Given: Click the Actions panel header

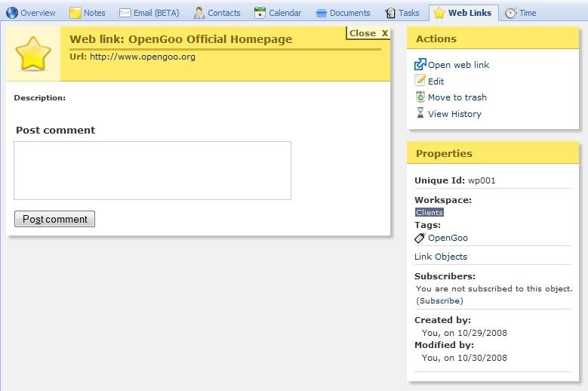Looking at the screenshot, I should point(493,38).
